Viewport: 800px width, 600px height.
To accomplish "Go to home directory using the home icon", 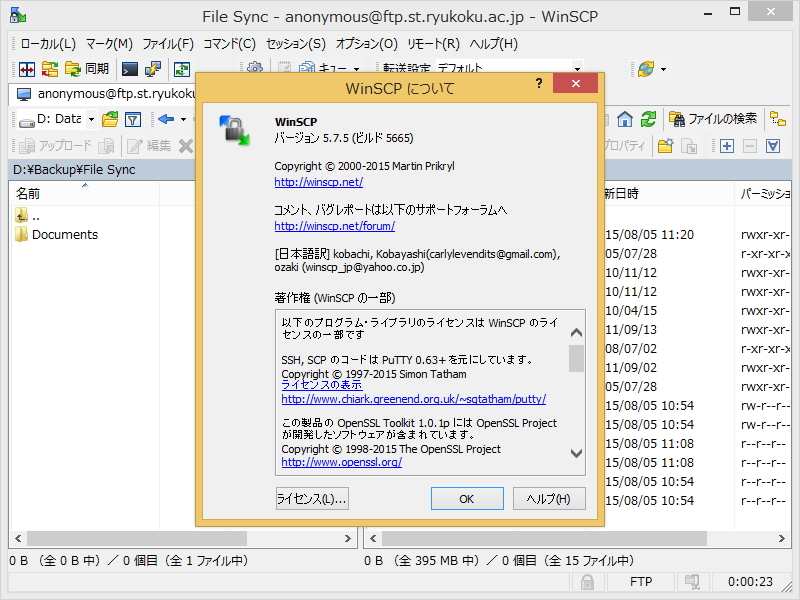I will point(624,120).
